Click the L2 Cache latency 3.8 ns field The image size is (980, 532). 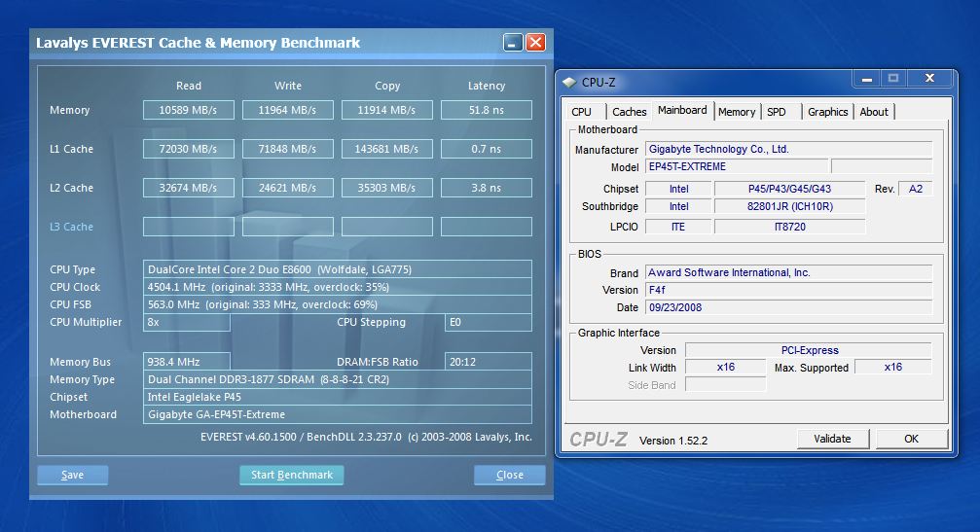click(x=487, y=188)
